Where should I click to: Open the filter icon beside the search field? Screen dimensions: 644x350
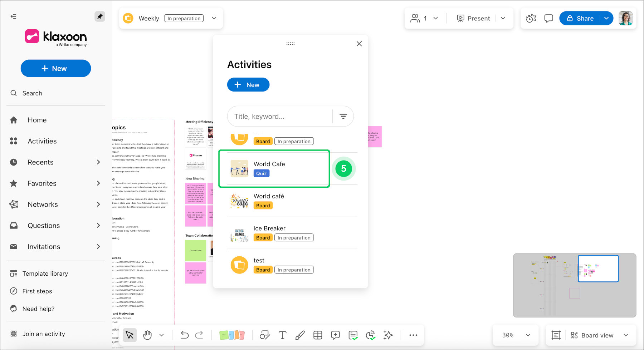[x=343, y=116]
